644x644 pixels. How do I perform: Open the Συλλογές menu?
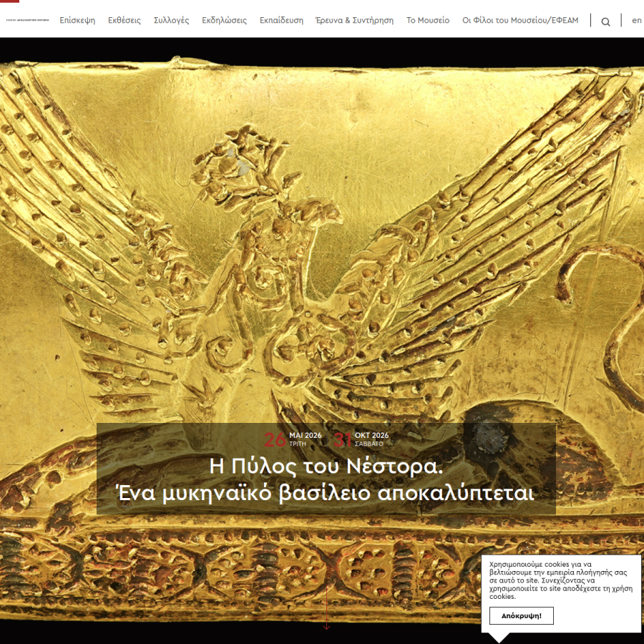[171, 20]
